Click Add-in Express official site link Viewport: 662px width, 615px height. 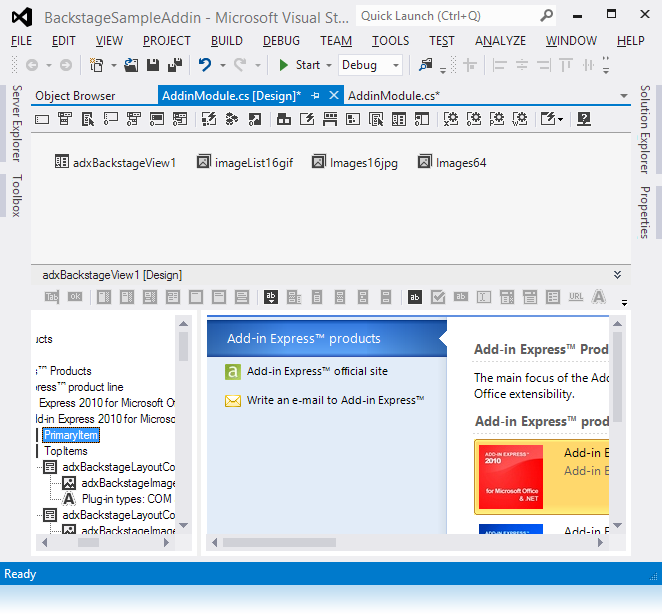[x=317, y=371]
